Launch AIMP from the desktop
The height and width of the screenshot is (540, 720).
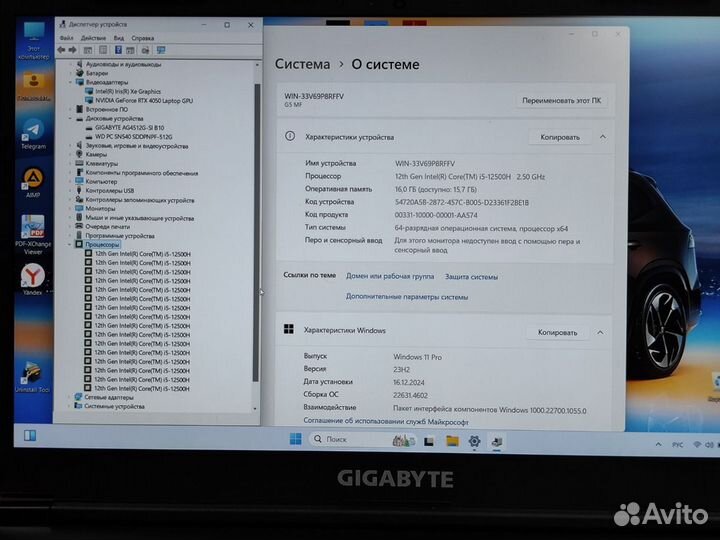[x=33, y=183]
